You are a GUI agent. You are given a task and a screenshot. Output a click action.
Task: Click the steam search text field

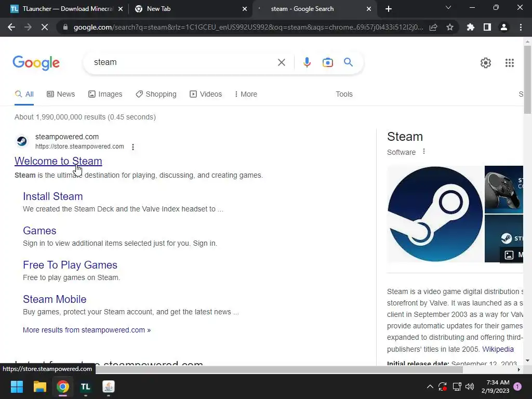coord(183,62)
